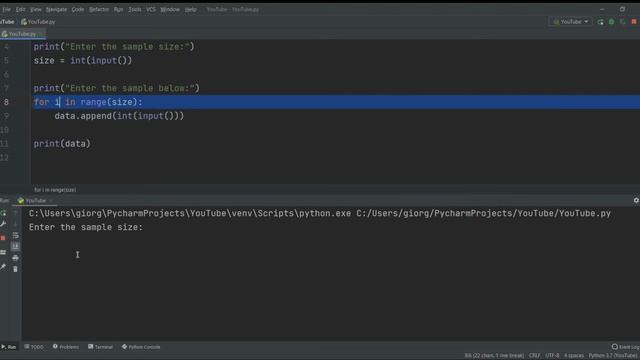Viewport: 640px width, 360px height.
Task: Click the trash Clear All icon
Action: pos(16,269)
